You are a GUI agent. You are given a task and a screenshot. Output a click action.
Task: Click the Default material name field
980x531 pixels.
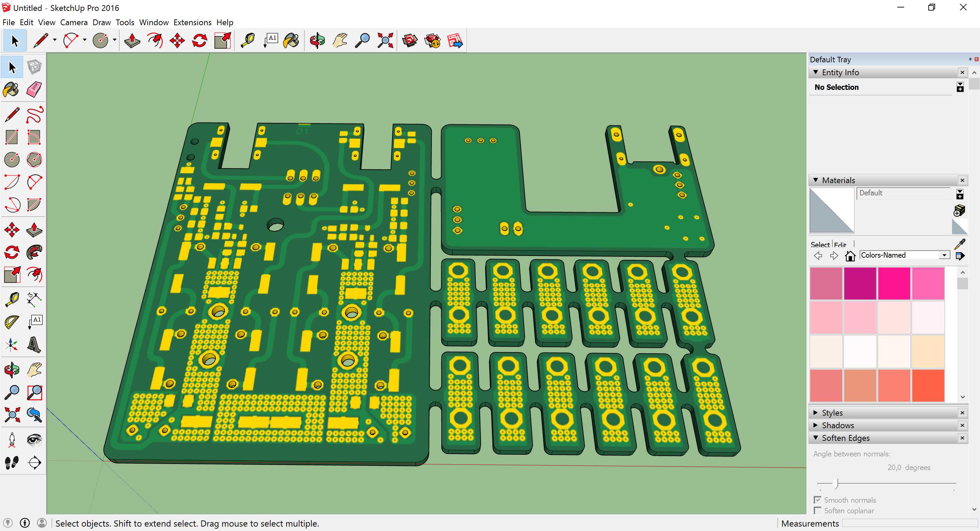904,193
